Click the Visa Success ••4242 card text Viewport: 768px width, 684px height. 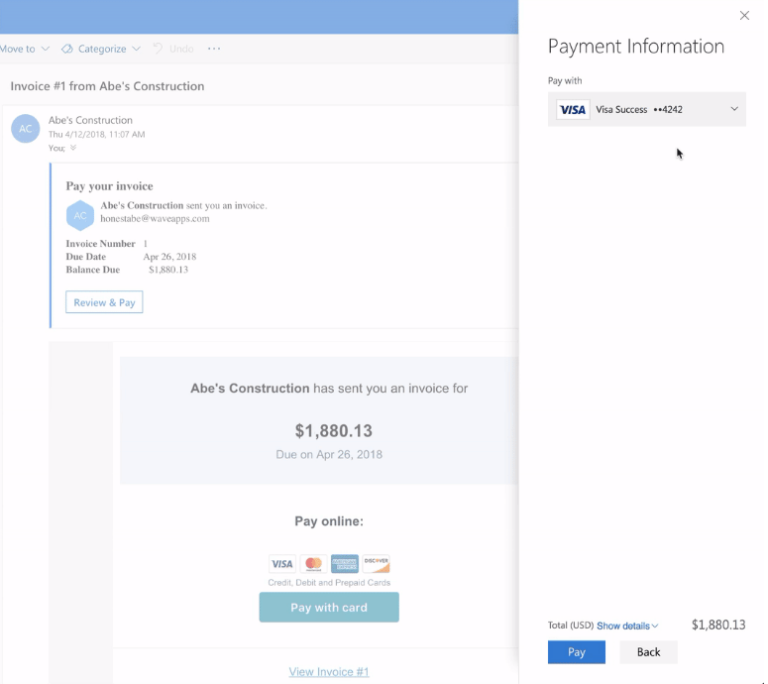pos(639,109)
